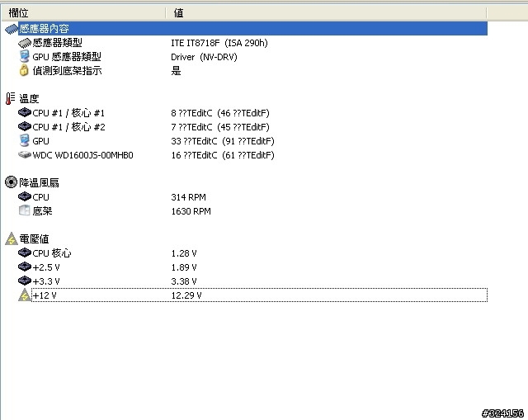
Task: Click the CPU chip icon for 核心 #1
Action: pyautogui.click(x=25, y=112)
